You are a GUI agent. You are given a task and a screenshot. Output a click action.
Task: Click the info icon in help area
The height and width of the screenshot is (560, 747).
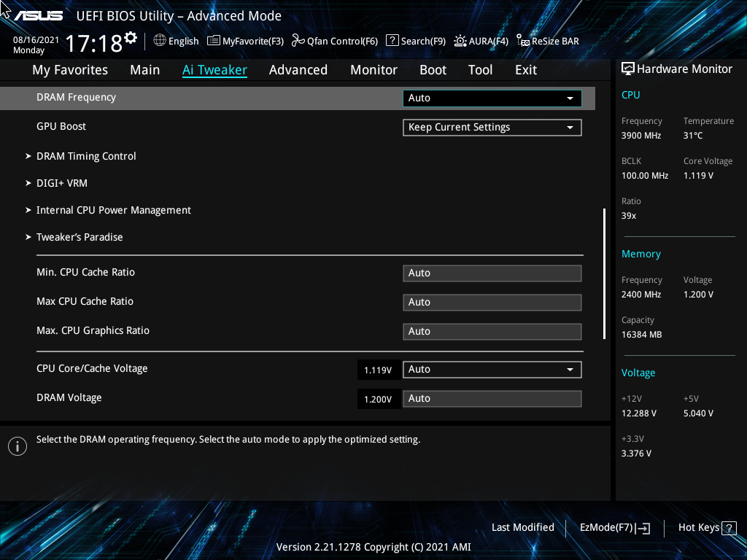tap(18, 446)
